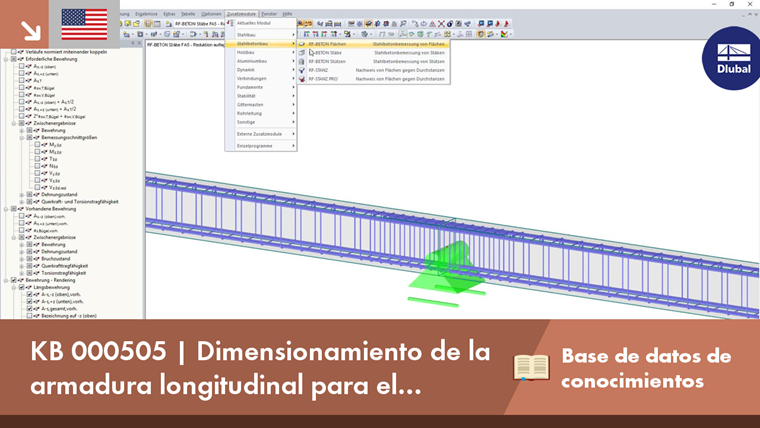Open the Externe Zusatzmodule submenu
This screenshot has width=760, height=428.
(x=261, y=134)
